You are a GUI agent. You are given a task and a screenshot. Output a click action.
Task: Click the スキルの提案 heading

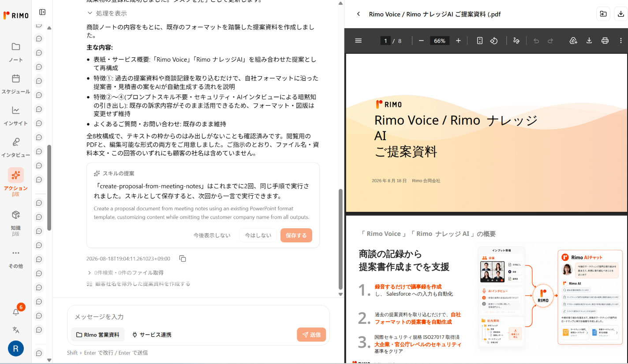(x=119, y=173)
